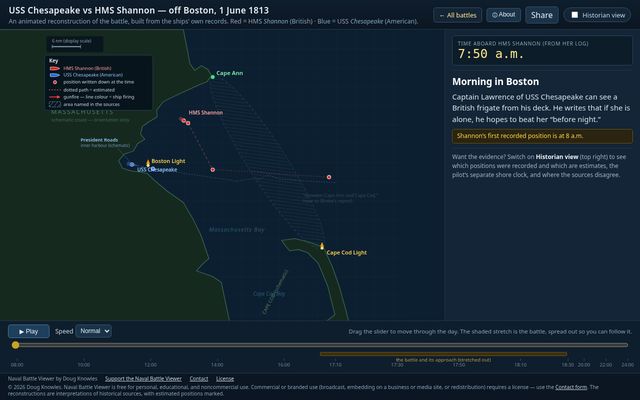Click the Boston Light lighthouse icon

pos(148,163)
